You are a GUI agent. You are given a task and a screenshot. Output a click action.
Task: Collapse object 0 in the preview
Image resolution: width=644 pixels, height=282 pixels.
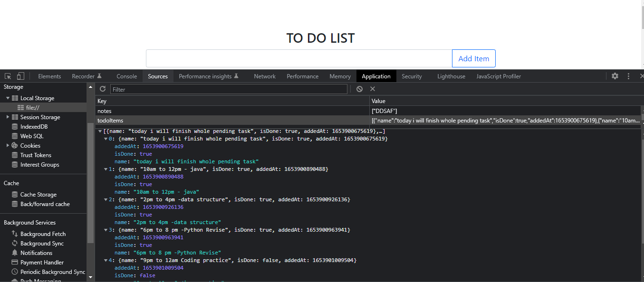(106, 139)
